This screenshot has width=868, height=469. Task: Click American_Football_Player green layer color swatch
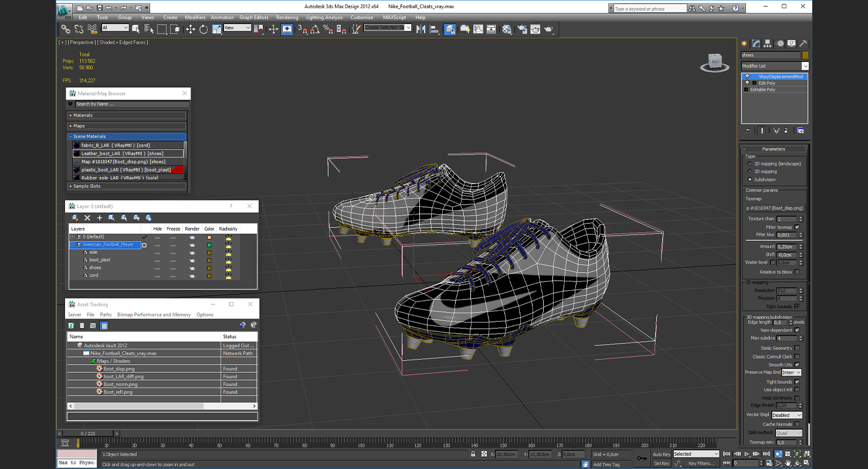click(x=209, y=245)
